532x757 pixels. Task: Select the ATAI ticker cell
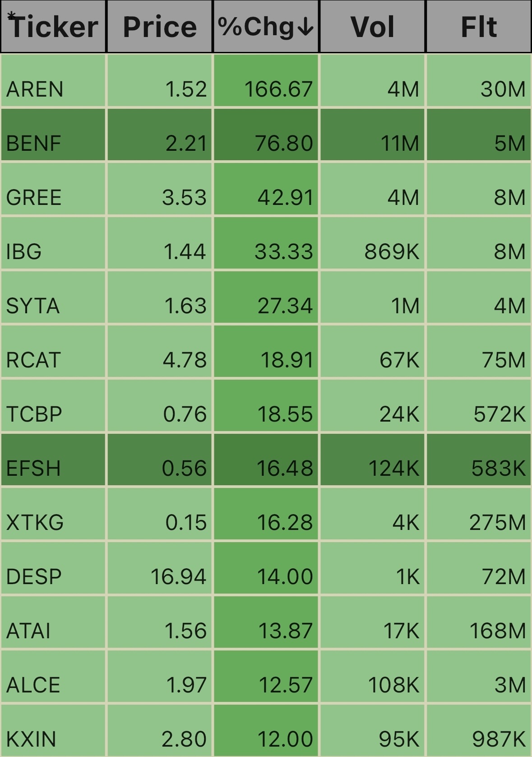tap(53, 622)
